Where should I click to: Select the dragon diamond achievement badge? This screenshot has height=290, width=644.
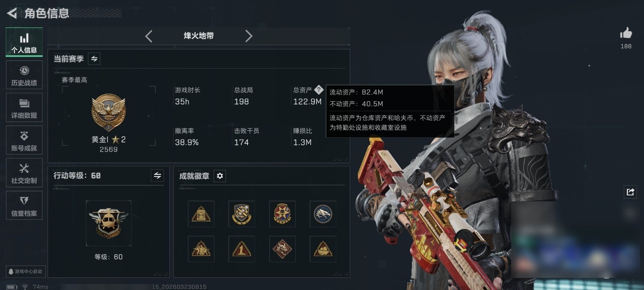coord(282,249)
